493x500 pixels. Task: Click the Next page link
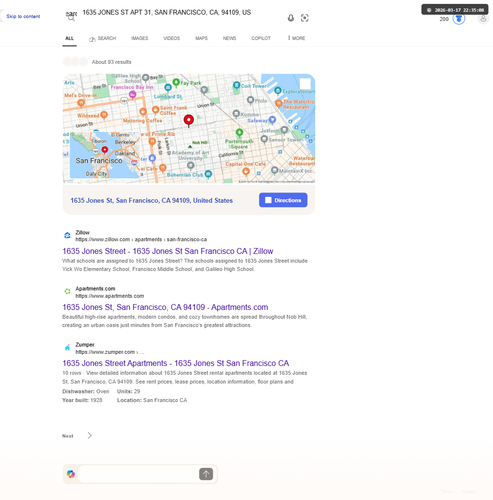pos(68,436)
